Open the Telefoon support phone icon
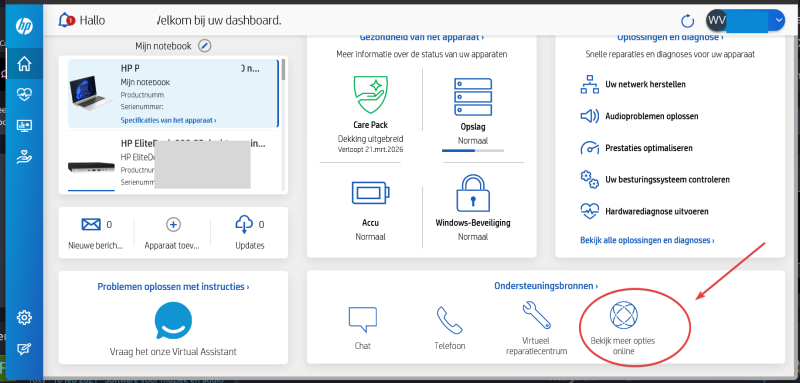The height and width of the screenshot is (383, 800). click(x=449, y=320)
